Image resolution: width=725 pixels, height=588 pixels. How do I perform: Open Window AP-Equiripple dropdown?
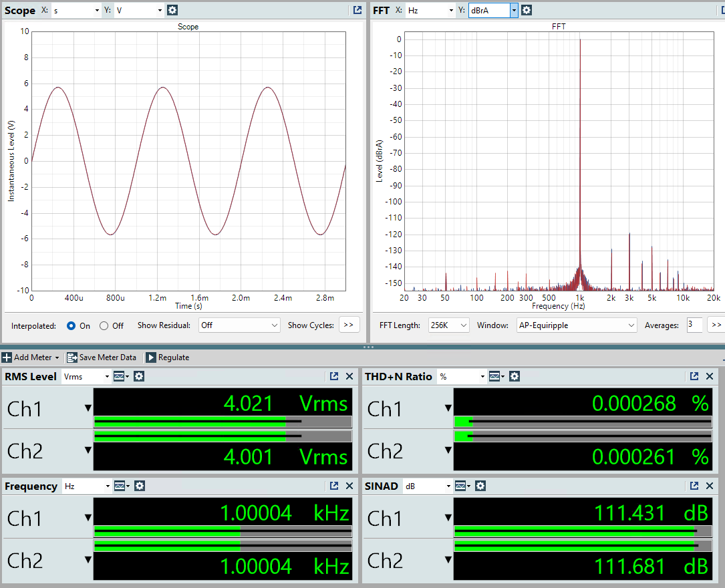point(577,325)
